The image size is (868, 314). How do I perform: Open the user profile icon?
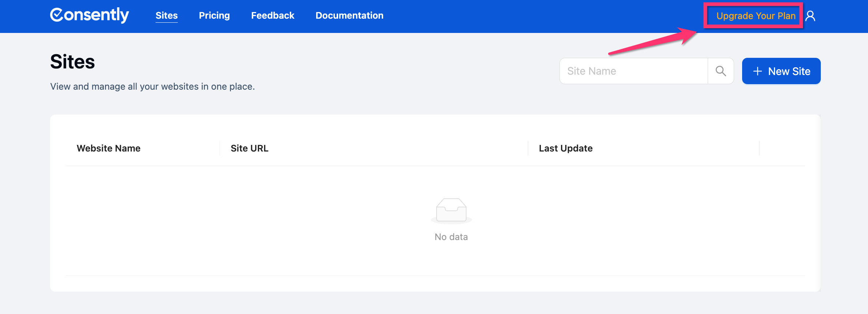[x=810, y=16]
